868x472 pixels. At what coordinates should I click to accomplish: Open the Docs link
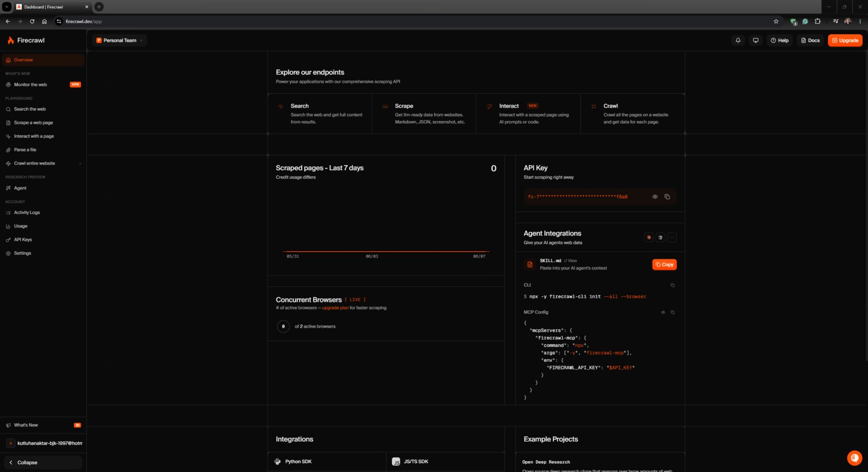click(810, 40)
